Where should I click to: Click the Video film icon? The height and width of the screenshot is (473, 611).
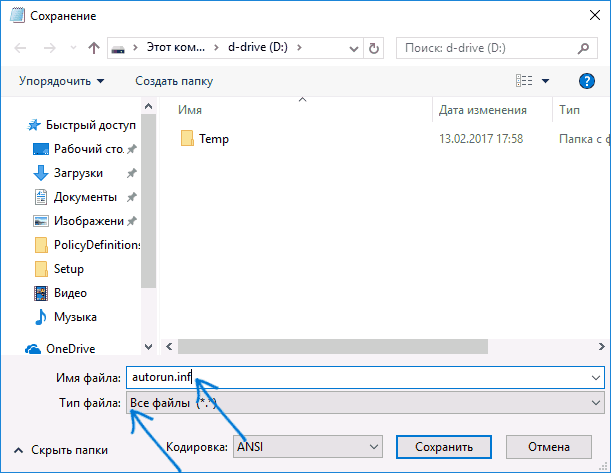coord(41,293)
